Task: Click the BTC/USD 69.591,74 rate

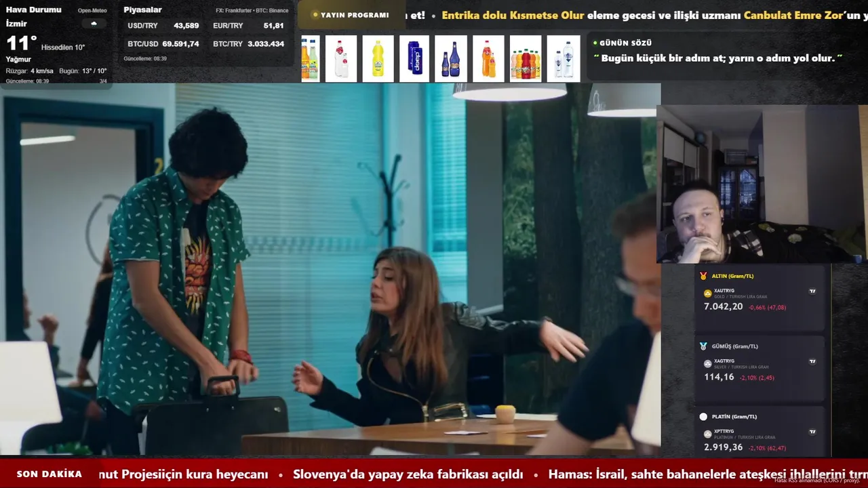Action: [x=163, y=44]
